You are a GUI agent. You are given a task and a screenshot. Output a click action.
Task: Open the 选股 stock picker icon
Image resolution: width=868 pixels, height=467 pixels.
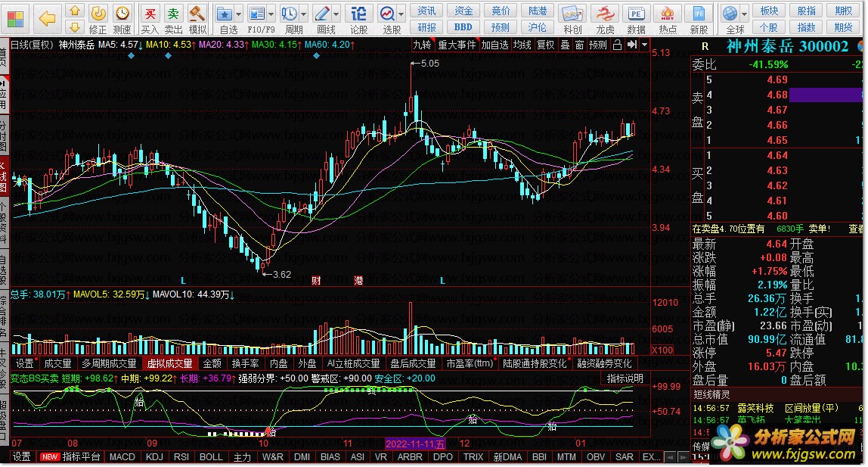pyautogui.click(x=387, y=14)
